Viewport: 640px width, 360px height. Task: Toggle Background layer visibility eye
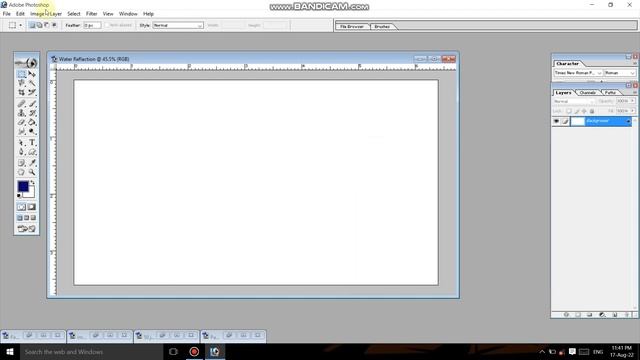[x=556, y=121]
